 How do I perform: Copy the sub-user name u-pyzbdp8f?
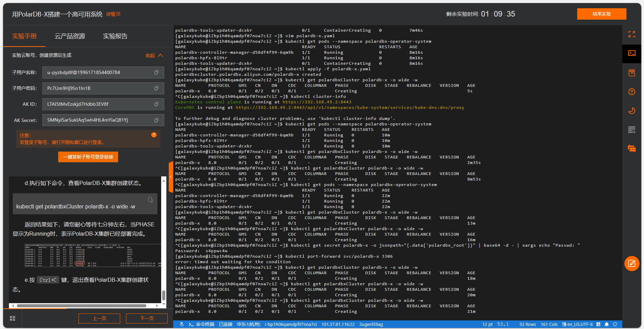[156, 72]
